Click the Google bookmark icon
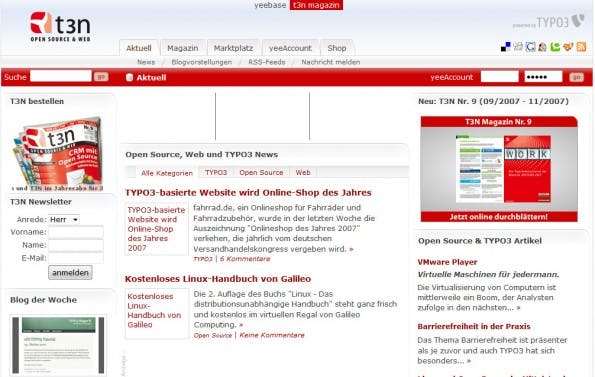The height and width of the screenshot is (377, 595). 530,47
